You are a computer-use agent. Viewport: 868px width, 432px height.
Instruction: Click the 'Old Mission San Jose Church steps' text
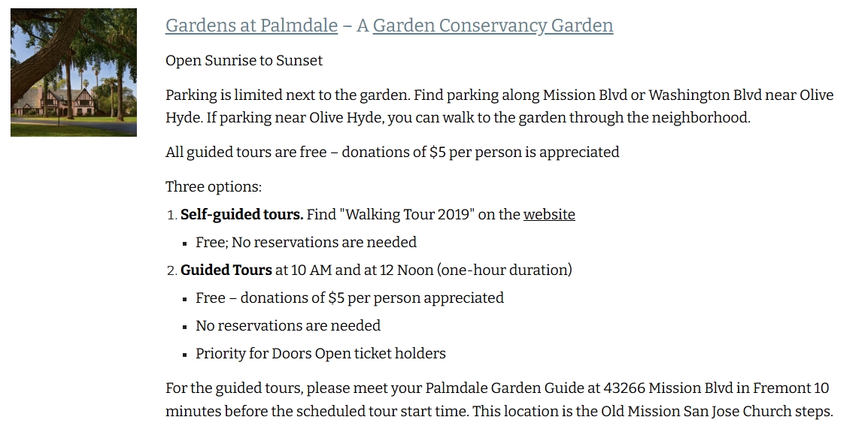click(x=716, y=412)
